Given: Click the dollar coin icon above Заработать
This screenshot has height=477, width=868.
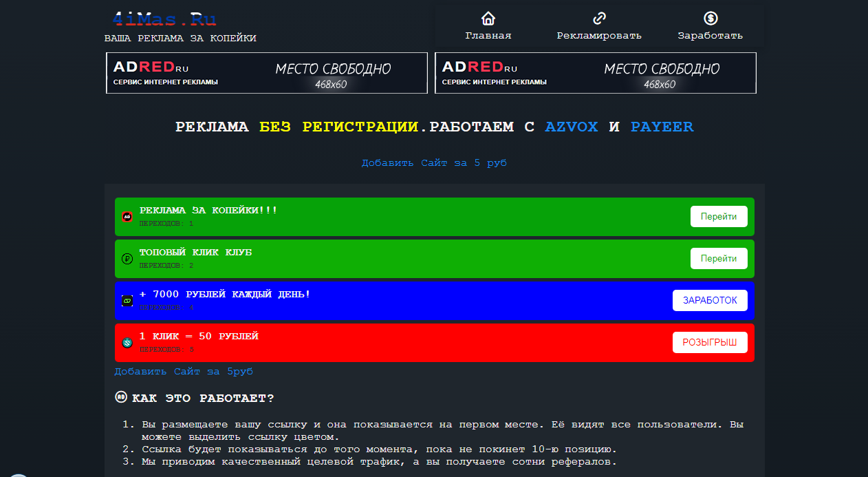Looking at the screenshot, I should pos(710,19).
